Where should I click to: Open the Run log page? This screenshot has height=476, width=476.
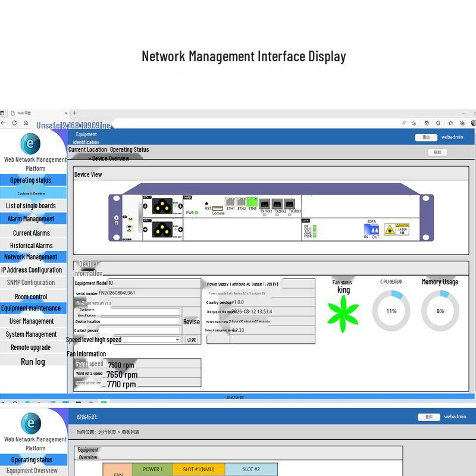33,362
